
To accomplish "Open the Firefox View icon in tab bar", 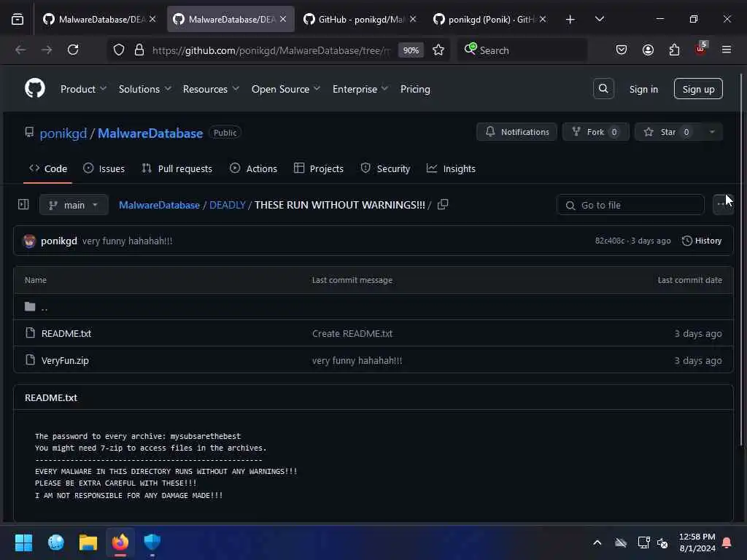I will pos(18,19).
